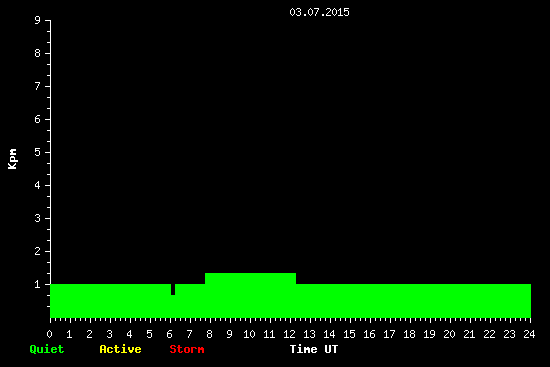The height and width of the screenshot is (367, 550).
Task: Click the notch in green bar at hour 6
Action: 173,289
